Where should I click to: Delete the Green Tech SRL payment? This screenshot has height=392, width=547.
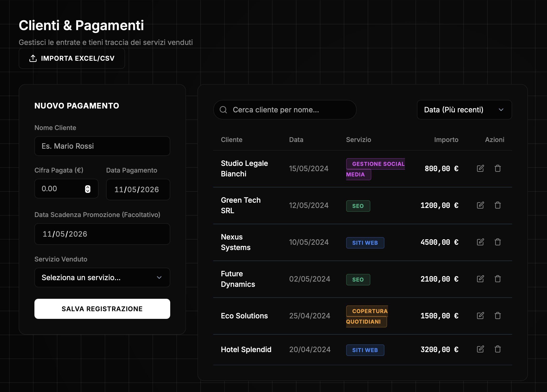click(x=498, y=205)
